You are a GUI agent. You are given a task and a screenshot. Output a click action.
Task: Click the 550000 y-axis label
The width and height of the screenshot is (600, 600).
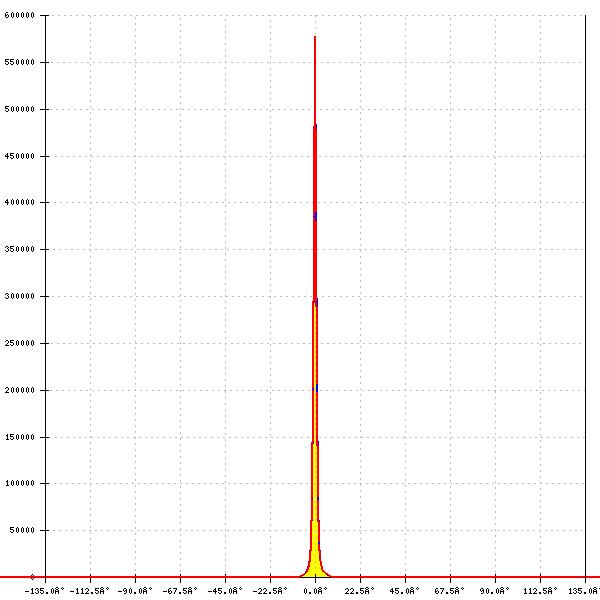coord(20,62)
